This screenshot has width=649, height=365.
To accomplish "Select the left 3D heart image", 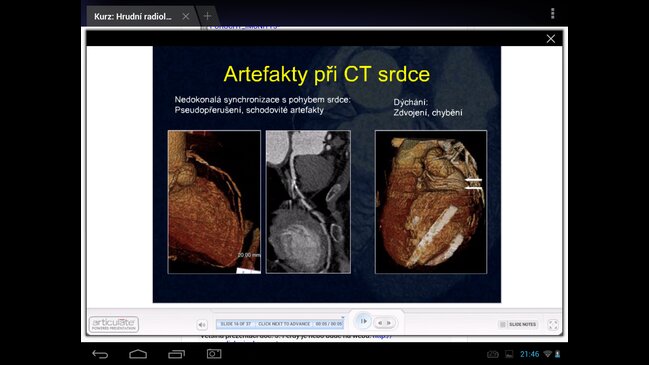I will [x=214, y=202].
